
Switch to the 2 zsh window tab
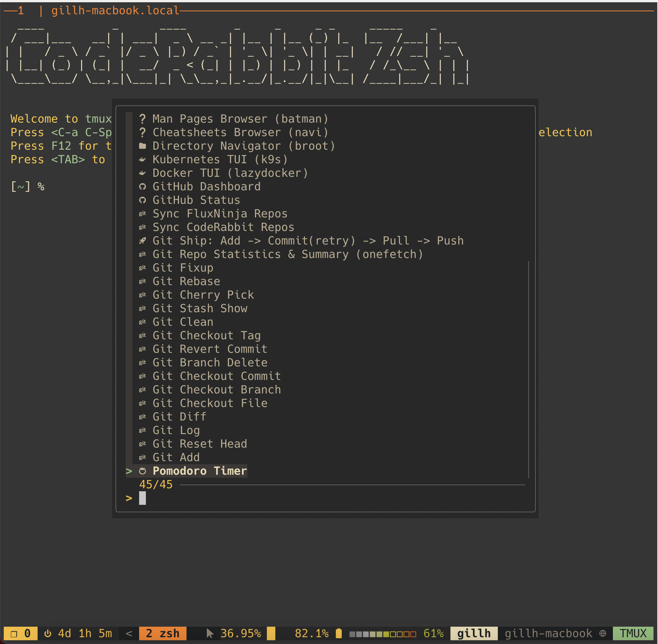[x=162, y=633]
